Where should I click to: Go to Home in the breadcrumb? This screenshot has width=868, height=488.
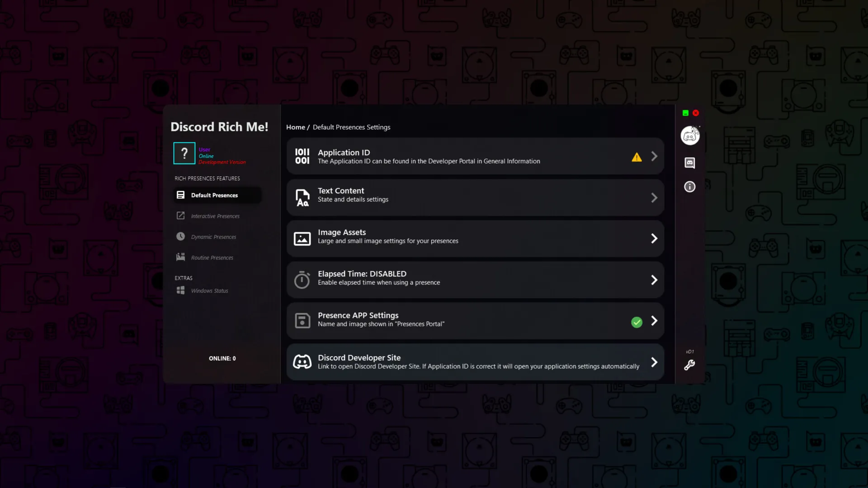pos(296,128)
